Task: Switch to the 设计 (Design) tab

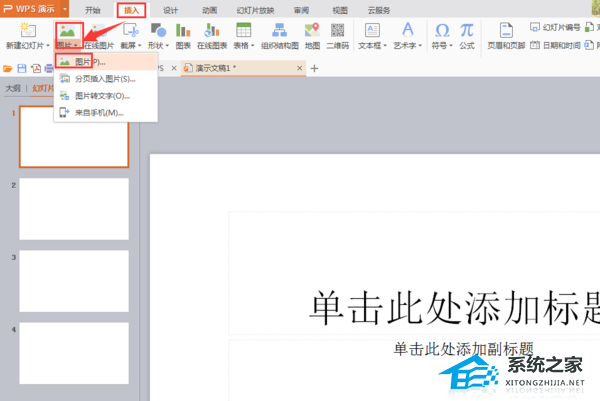Action: click(x=171, y=9)
